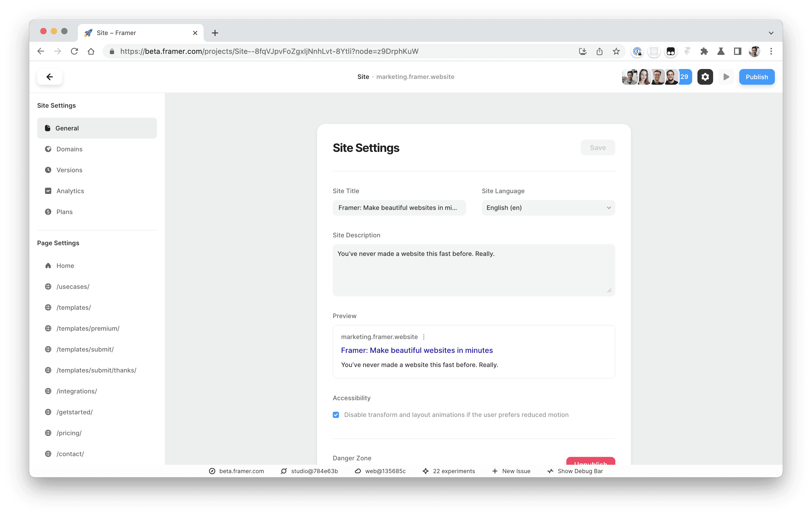Bookmark the page with the star icon

(x=616, y=51)
